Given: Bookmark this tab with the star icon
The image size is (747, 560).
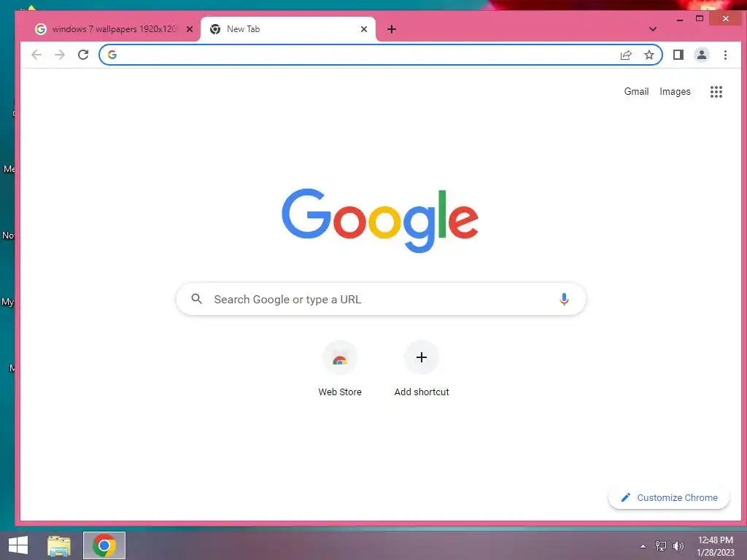Looking at the screenshot, I should pos(649,55).
